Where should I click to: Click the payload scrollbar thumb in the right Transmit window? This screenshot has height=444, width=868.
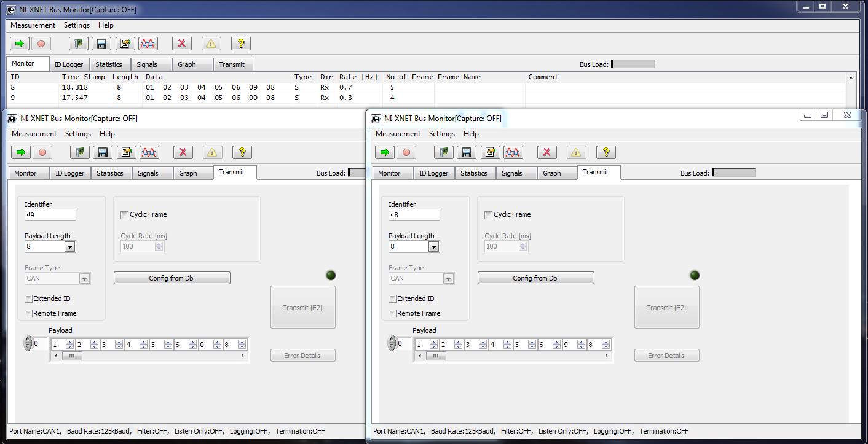(436, 356)
